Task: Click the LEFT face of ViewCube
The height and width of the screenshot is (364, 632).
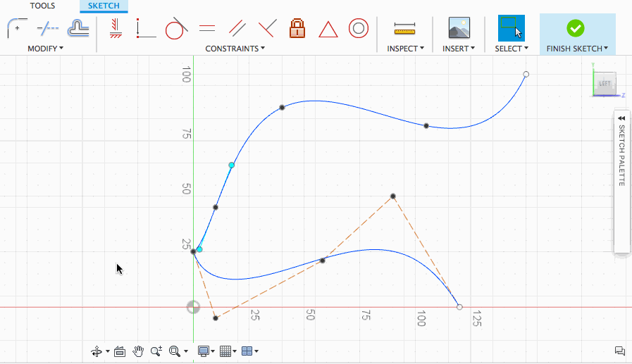Action: 605,84
